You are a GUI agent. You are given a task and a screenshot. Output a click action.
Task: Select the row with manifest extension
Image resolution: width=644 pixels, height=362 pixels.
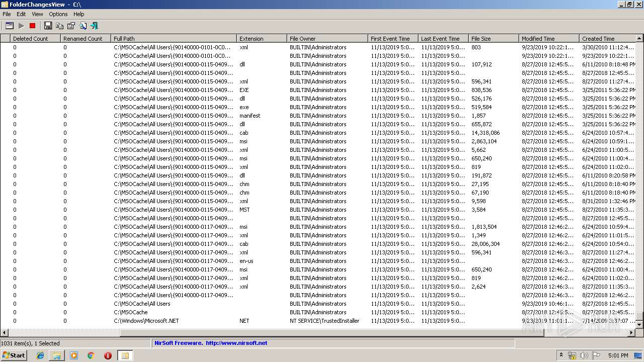pyautogui.click(x=318, y=116)
